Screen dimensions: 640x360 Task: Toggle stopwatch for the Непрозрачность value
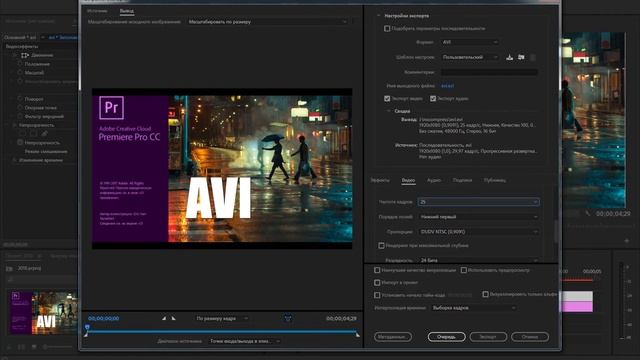[x=20, y=142]
